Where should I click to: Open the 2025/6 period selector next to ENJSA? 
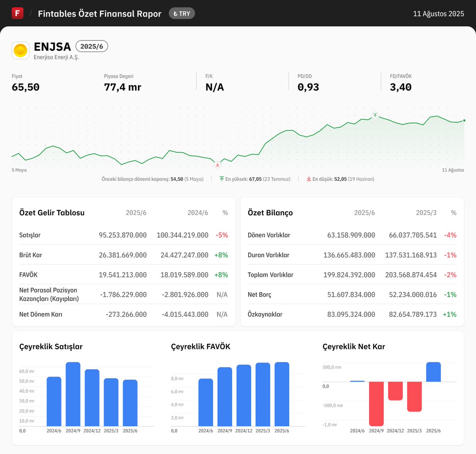pyautogui.click(x=92, y=46)
